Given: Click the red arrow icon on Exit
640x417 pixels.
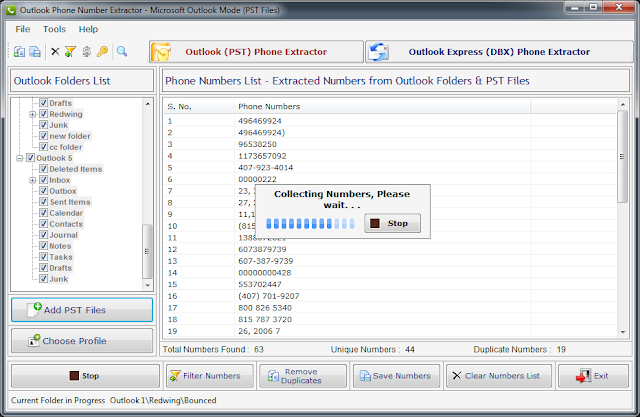Looking at the screenshot, I should tap(583, 376).
